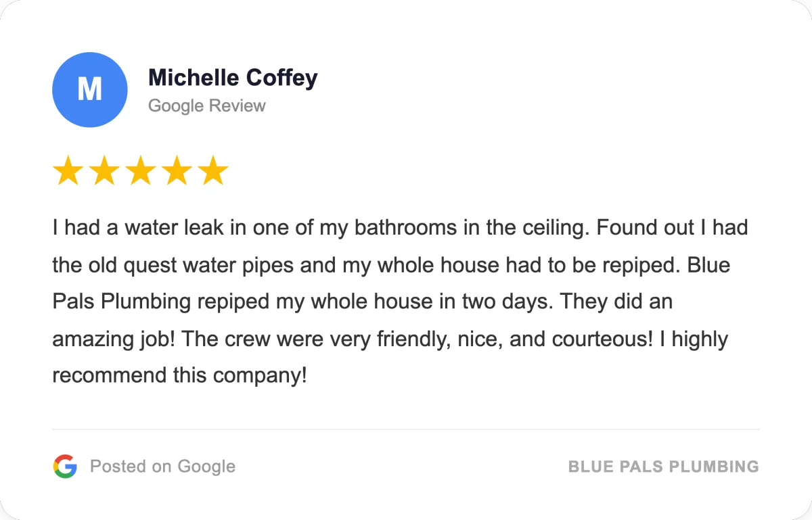Viewport: 812px width, 520px height.
Task: Click the Google Review subtitle
Action: pyautogui.click(x=206, y=106)
